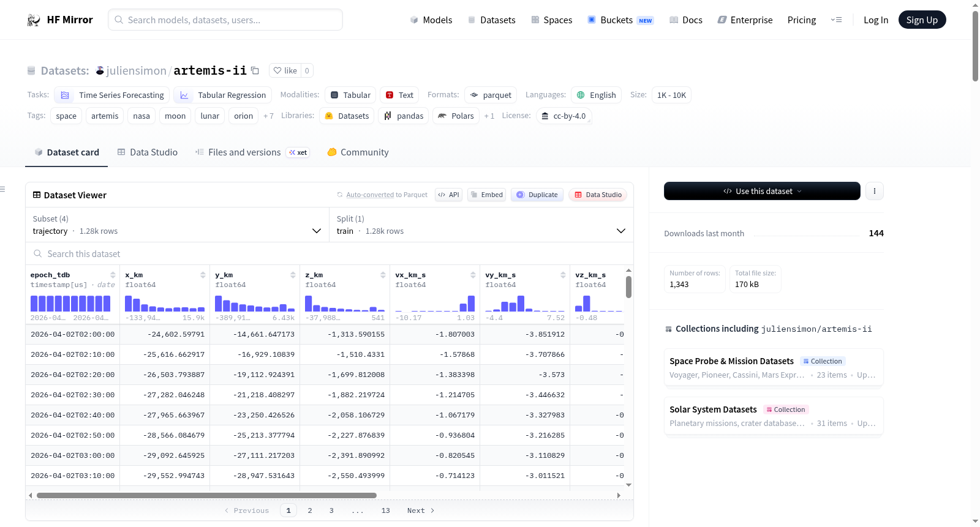Open the Datasets nav item
The image size is (980, 527).
(x=491, y=20)
